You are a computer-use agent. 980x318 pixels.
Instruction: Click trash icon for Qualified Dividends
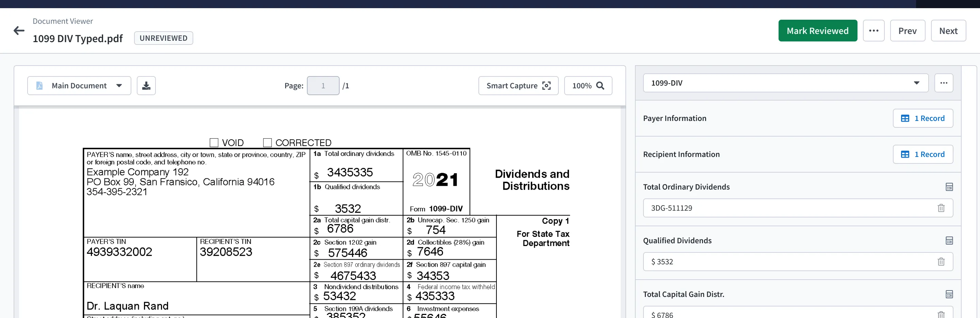pos(941,262)
